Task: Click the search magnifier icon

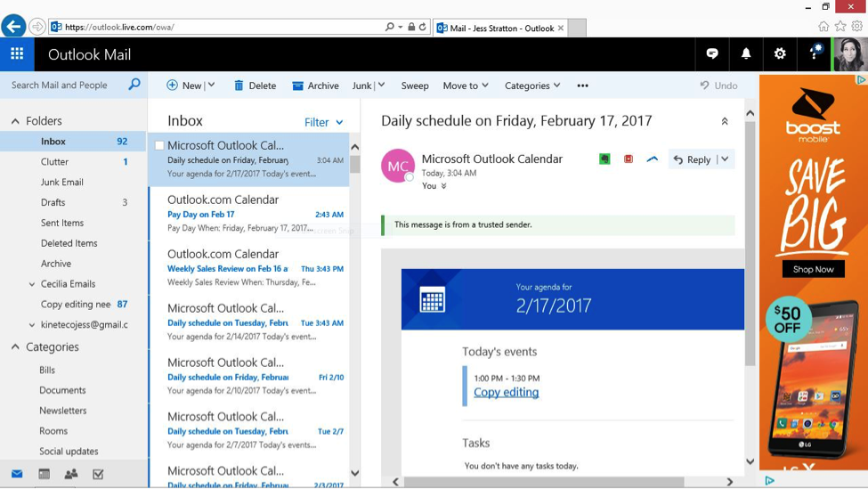Action: tap(134, 85)
